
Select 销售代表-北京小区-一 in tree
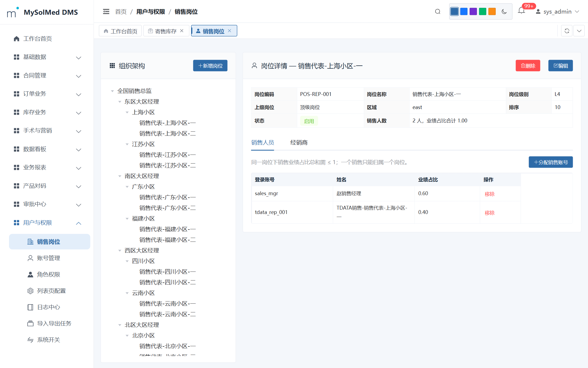point(167,346)
